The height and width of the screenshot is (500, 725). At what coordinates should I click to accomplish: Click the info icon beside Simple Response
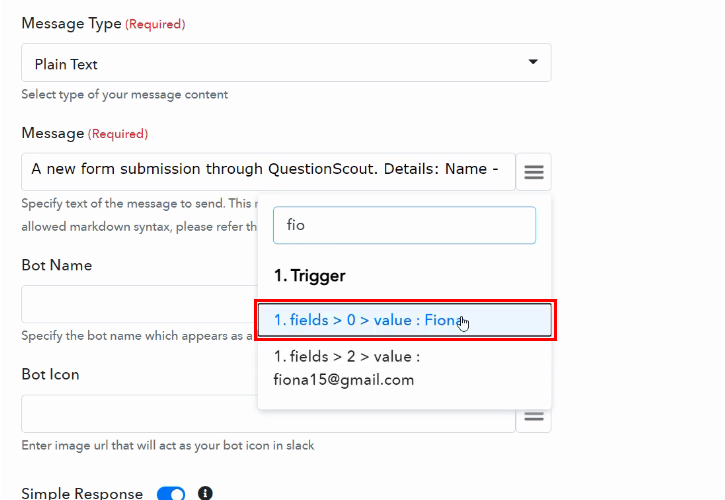tap(205, 493)
